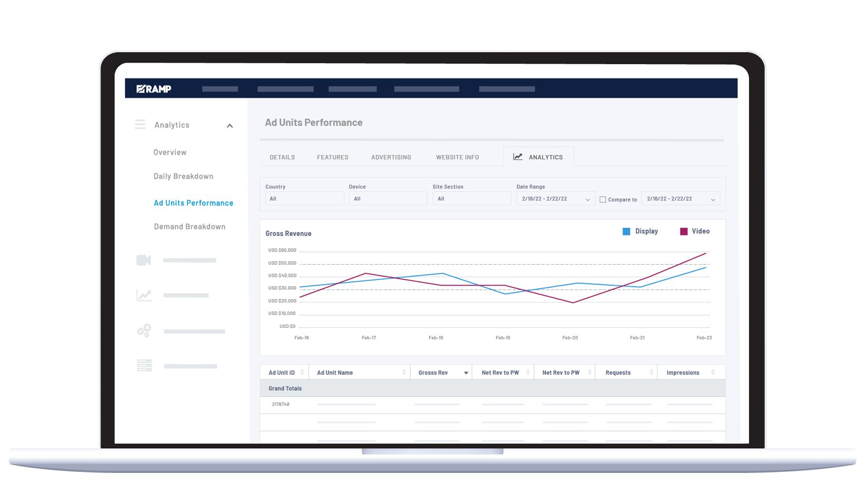
Task: Open the Country filter dropdown
Action: (304, 199)
